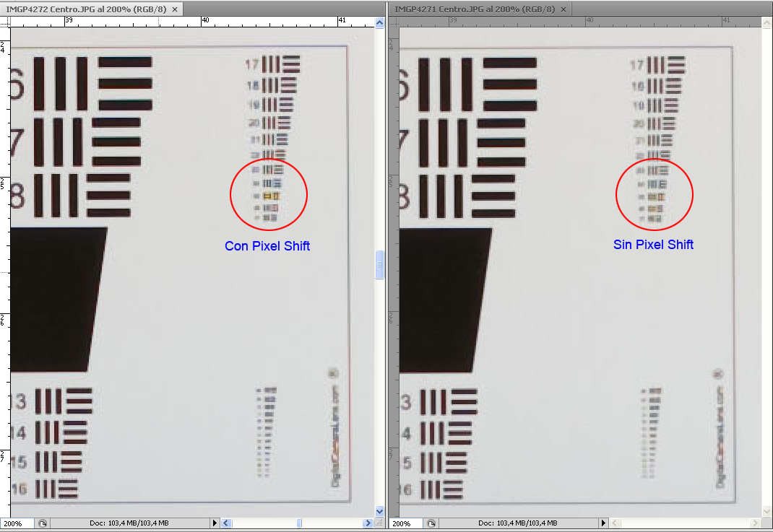Click the ruler origin corner in left window

pos(5,22)
